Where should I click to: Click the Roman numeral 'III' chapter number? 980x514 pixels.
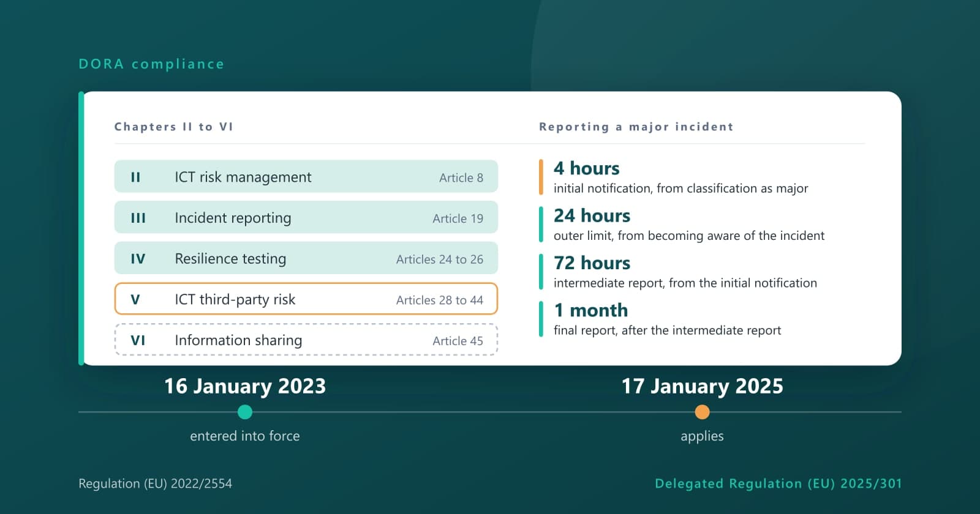click(x=138, y=218)
